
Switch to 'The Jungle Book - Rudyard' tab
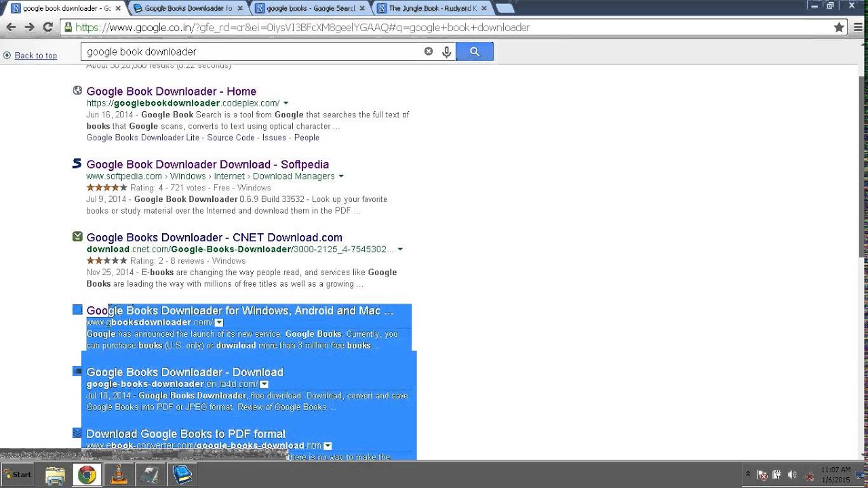432,8
